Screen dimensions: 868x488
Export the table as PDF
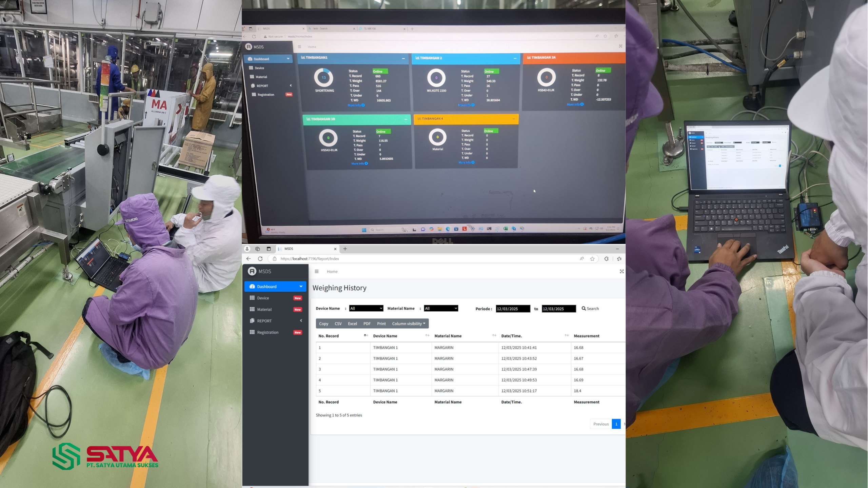click(367, 324)
